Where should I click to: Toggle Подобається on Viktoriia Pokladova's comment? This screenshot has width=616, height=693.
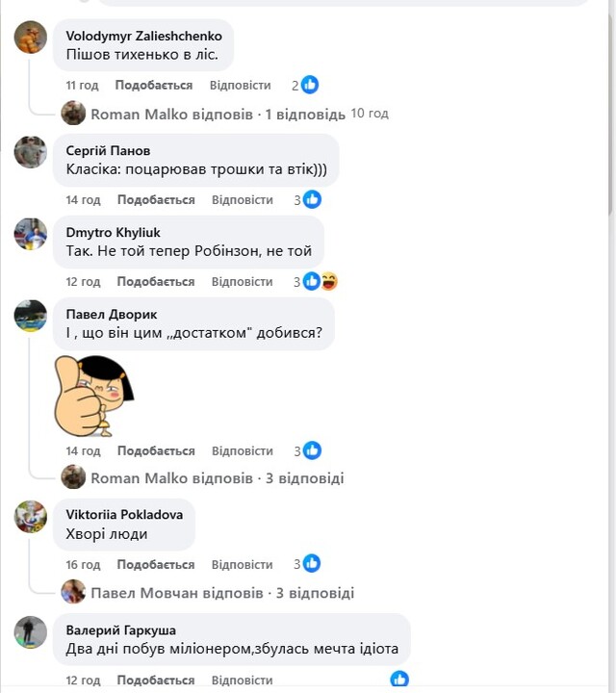coord(156,564)
